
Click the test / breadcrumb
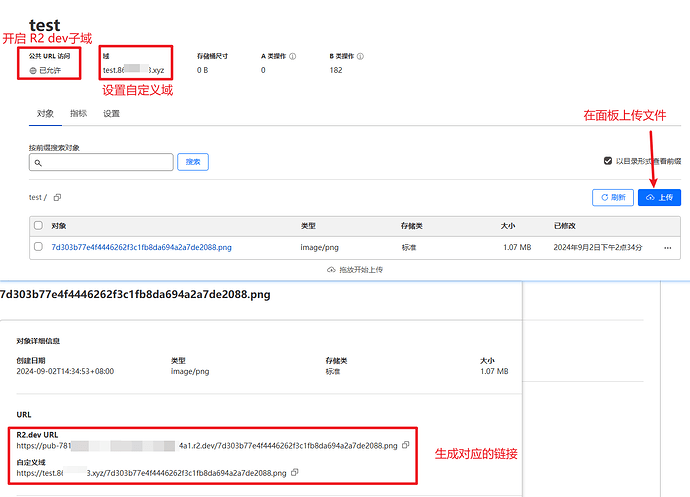coord(37,198)
